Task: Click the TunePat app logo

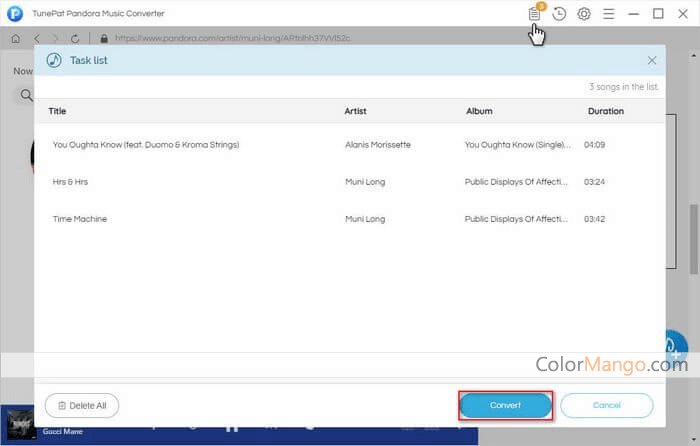Action: (x=15, y=14)
